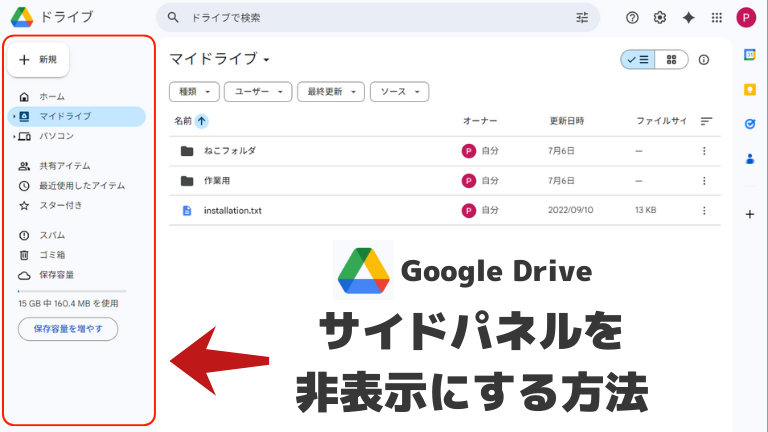Click the file icon of installation.txt
The image size is (768, 432).
187,211
